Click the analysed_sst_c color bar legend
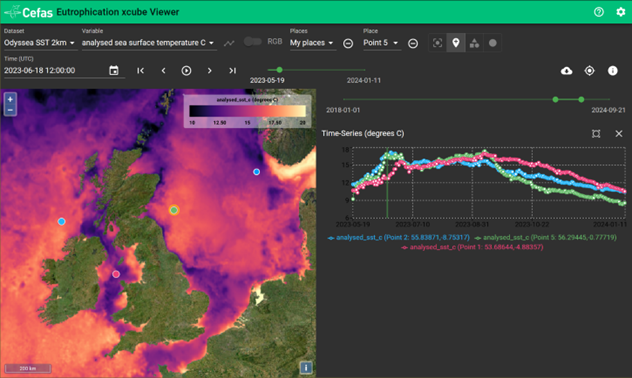 coord(247,111)
